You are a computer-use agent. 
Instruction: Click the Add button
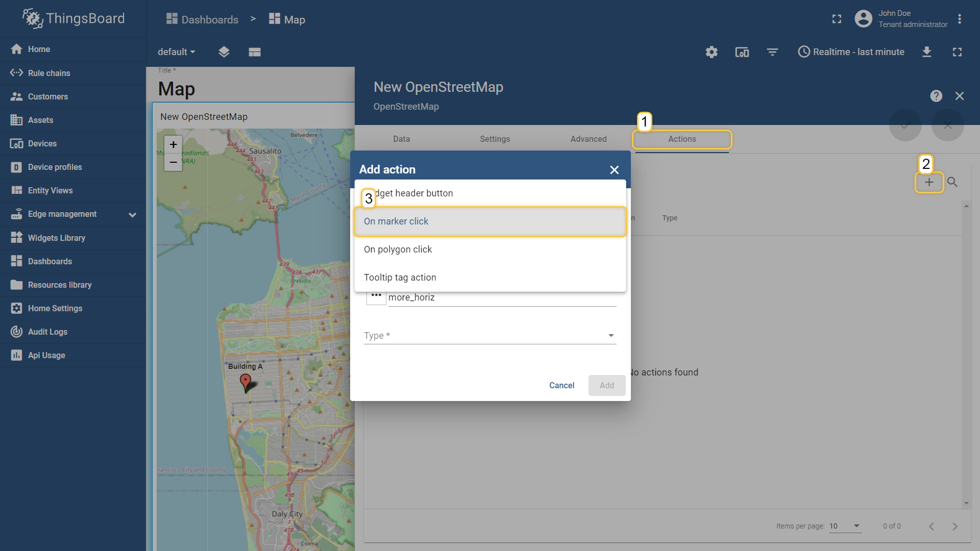(x=607, y=385)
